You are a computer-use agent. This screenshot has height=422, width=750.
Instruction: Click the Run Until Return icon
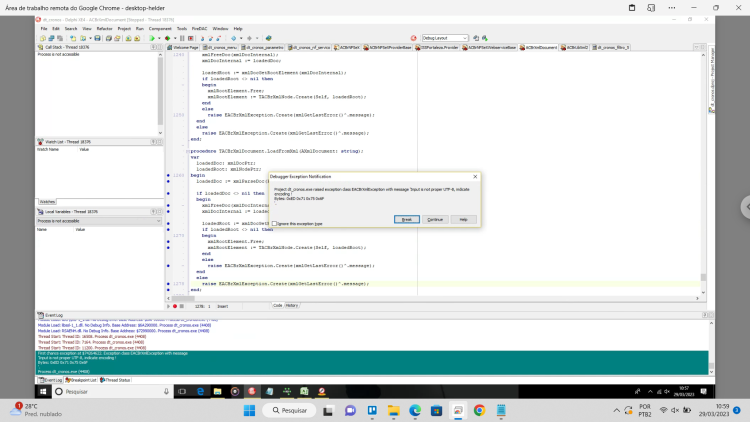tap(219, 38)
